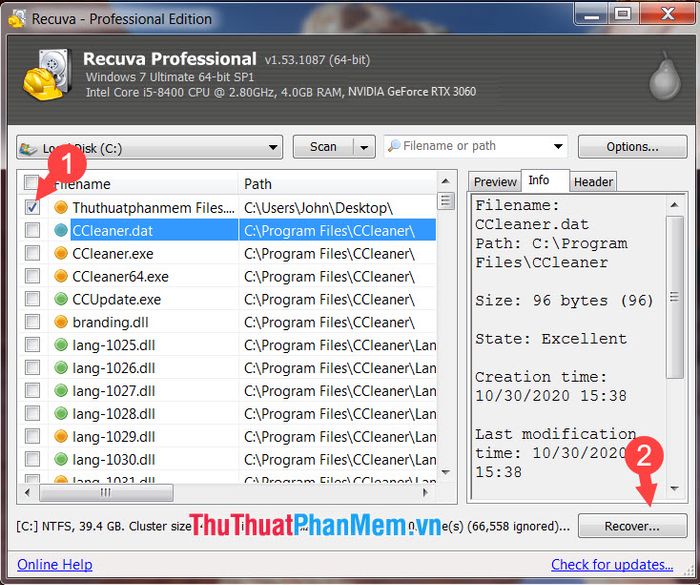This screenshot has width=700, height=585.
Task: Click Info panel scroll down arrow
Action: pos(675,489)
